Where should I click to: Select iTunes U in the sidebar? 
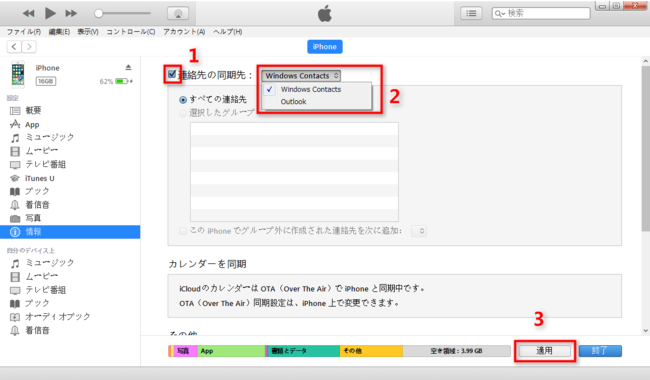(x=39, y=178)
